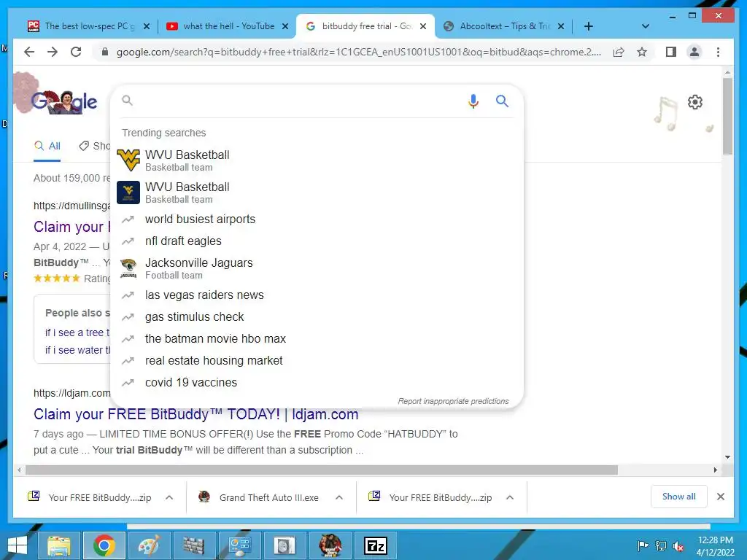Image resolution: width=747 pixels, height=560 pixels.
Task: Expand options for Grand Theft Auto III.exe
Action: [339, 497]
